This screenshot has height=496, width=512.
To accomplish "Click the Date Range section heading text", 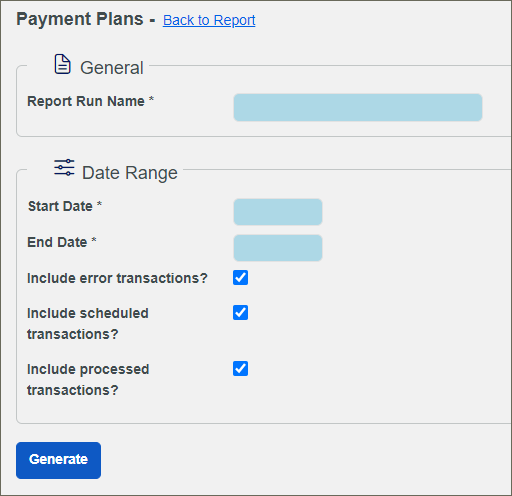I will 130,173.
